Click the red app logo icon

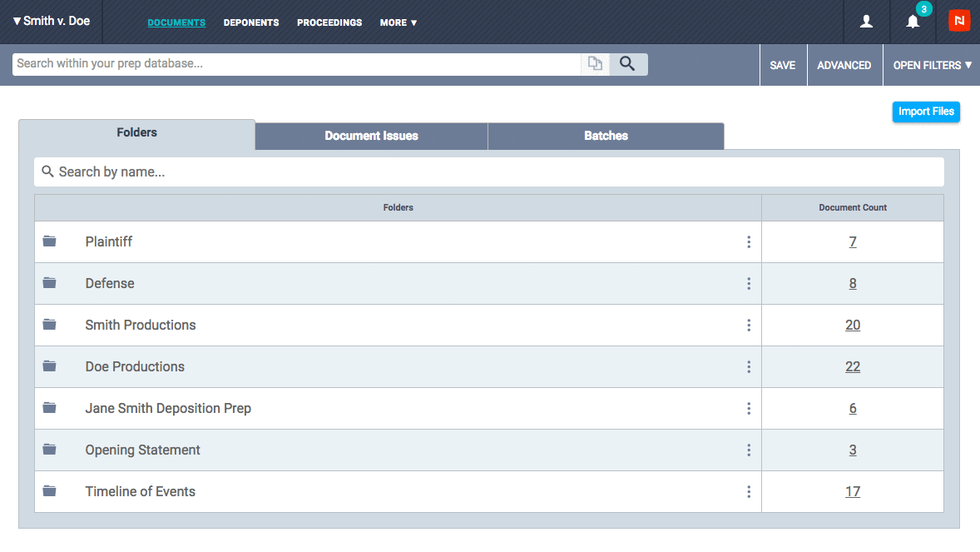point(959,21)
